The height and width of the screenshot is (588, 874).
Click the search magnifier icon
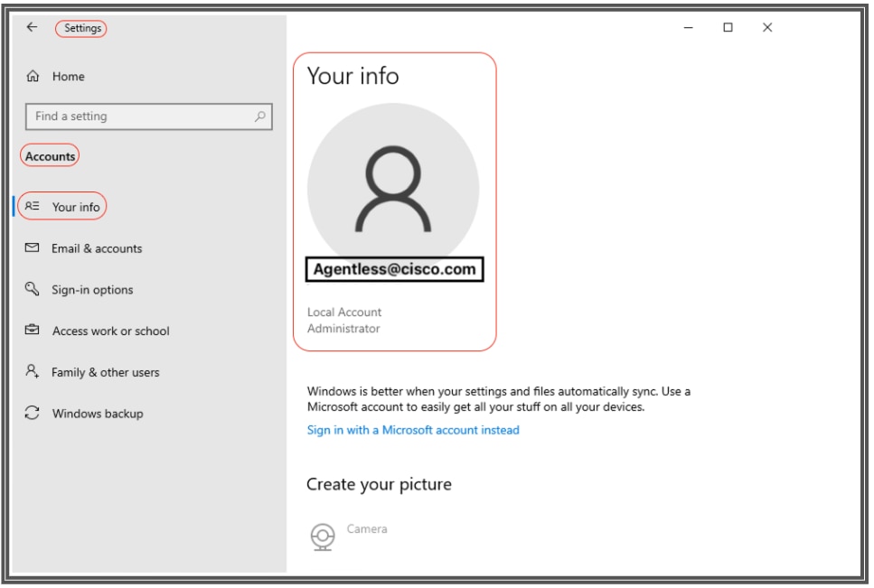[259, 117]
